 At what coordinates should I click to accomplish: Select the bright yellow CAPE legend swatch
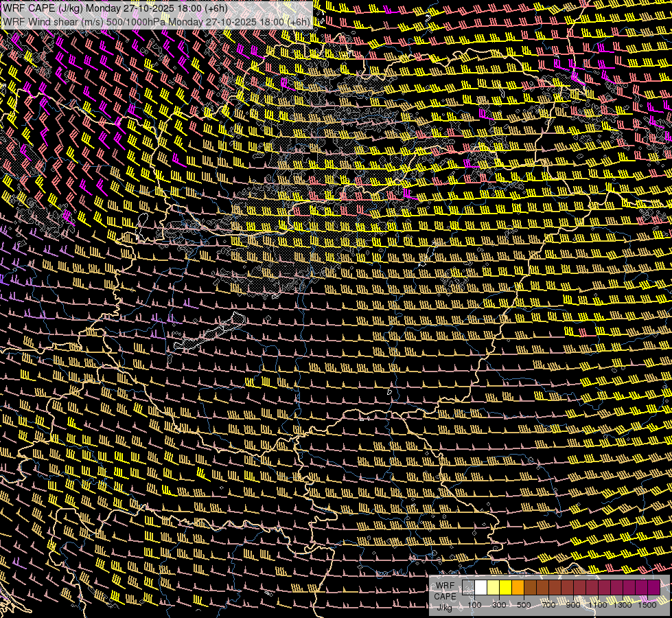coord(506,587)
